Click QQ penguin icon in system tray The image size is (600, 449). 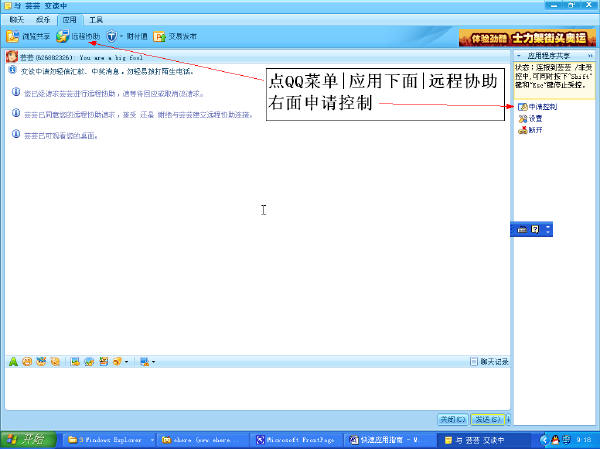(x=556, y=440)
